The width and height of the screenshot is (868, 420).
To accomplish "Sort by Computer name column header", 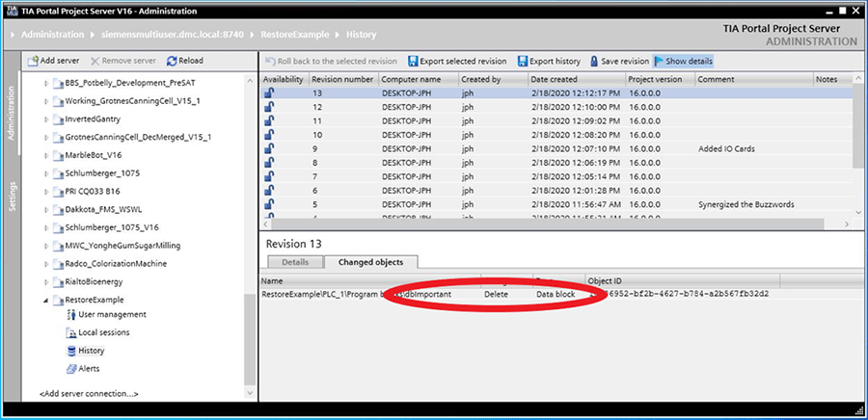I will pyautogui.click(x=419, y=80).
